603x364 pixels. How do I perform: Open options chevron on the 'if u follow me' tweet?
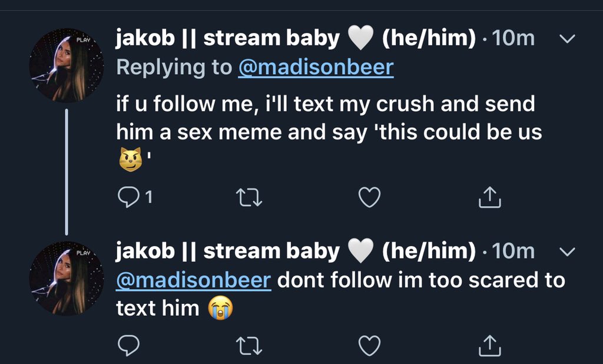566,39
